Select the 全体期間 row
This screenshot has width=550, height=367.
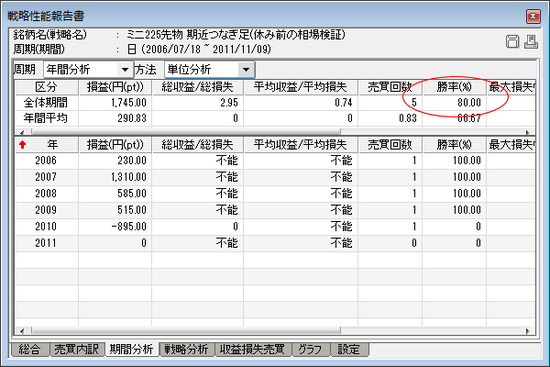click(x=275, y=102)
